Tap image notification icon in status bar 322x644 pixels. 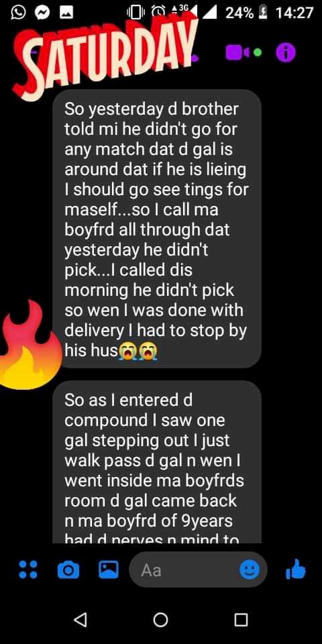click(66, 13)
